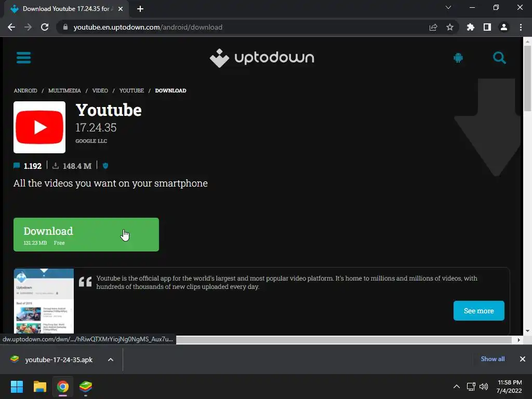Viewport: 532px width, 399px height.
Task: Open the volume tray icon
Action: [484, 387]
